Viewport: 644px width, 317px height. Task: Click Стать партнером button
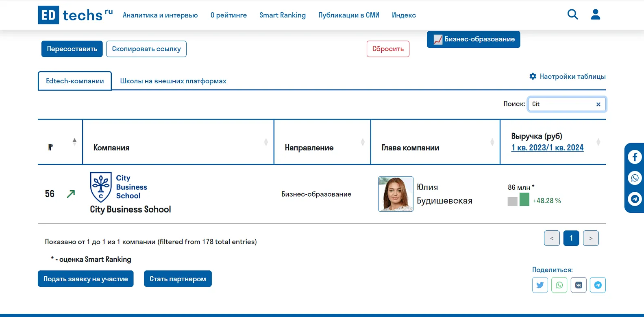point(178,279)
